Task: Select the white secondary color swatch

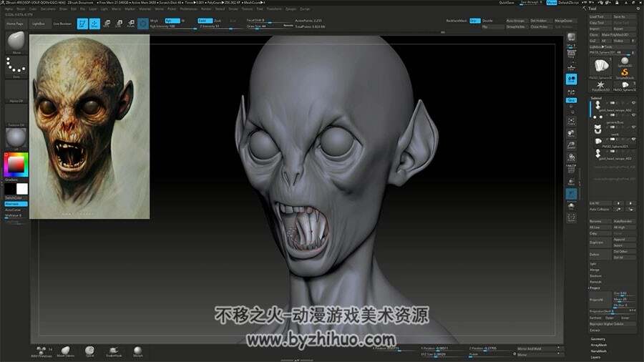Action: point(22,189)
